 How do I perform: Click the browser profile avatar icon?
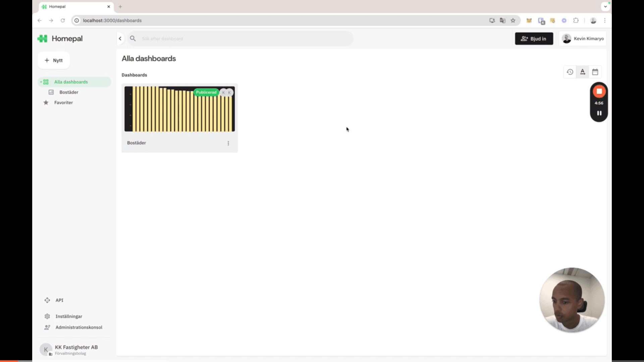[x=593, y=20]
